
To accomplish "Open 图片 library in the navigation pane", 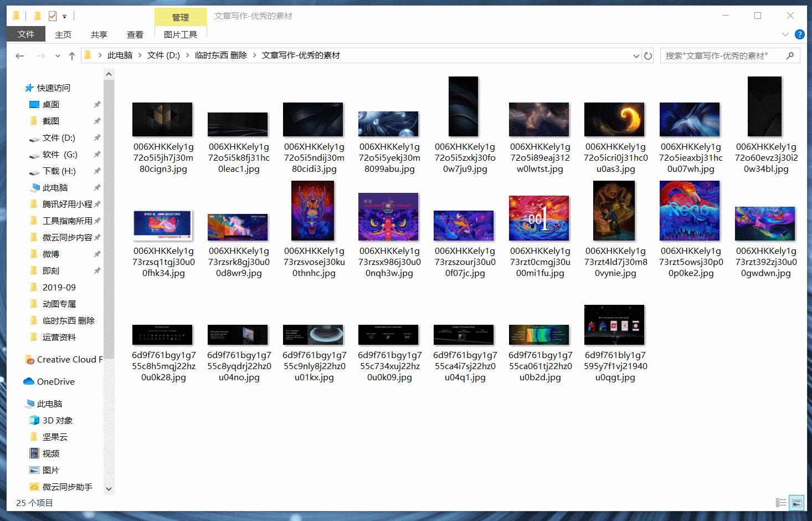I will coord(51,470).
